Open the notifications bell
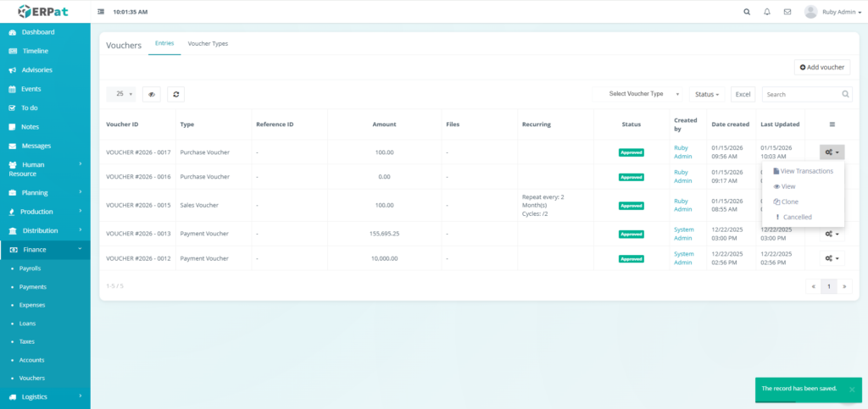868x409 pixels. (766, 12)
